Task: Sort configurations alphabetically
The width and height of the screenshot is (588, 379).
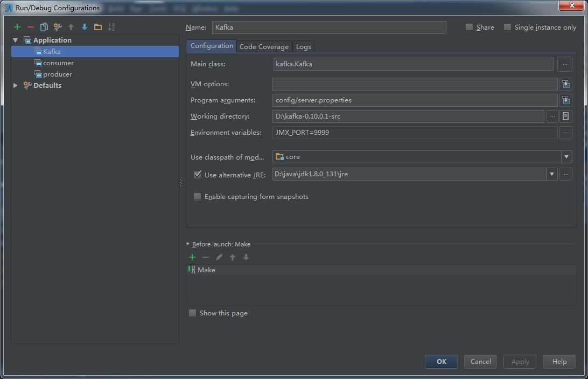Action: click(x=111, y=27)
